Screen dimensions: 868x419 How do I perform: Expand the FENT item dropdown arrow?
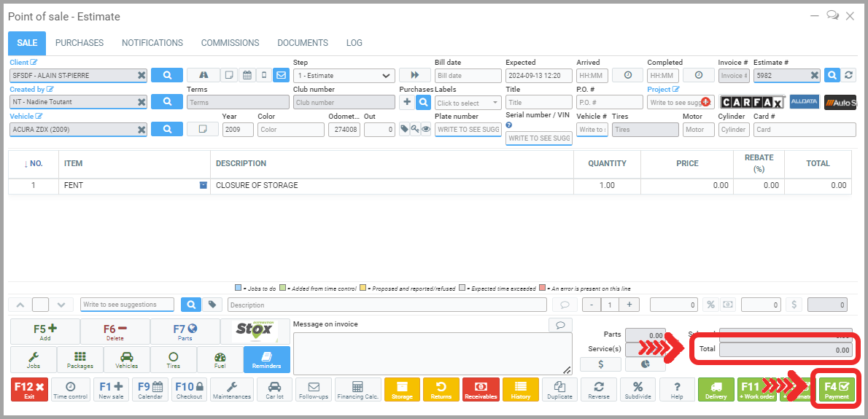point(204,185)
